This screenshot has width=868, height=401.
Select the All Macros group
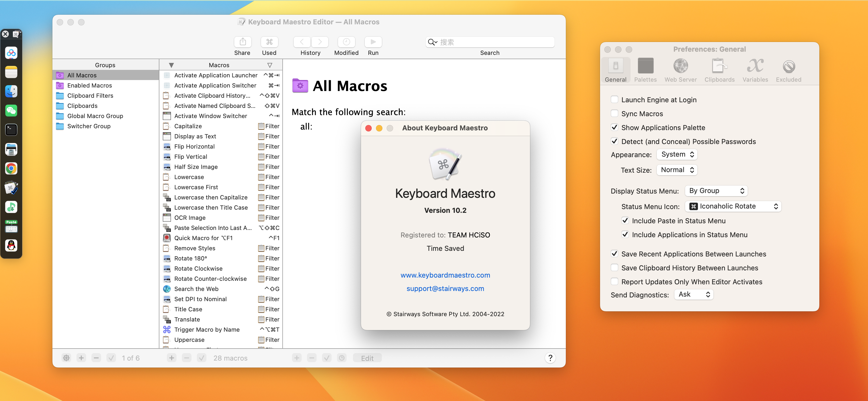tap(106, 75)
